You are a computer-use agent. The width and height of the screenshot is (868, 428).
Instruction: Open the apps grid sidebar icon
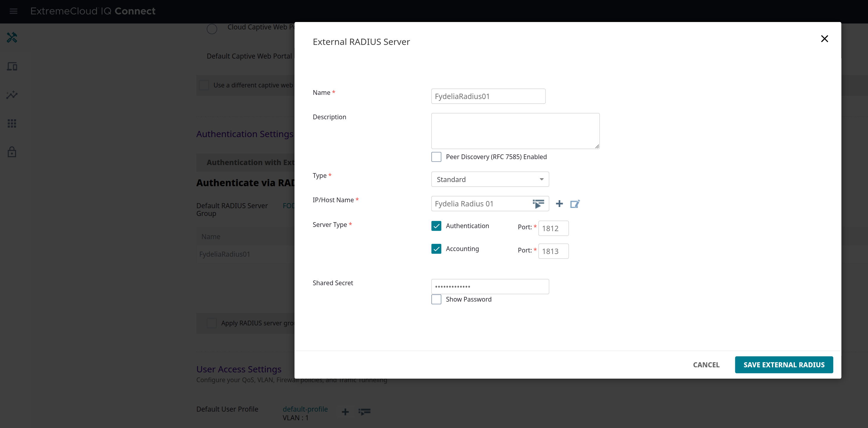(x=12, y=123)
